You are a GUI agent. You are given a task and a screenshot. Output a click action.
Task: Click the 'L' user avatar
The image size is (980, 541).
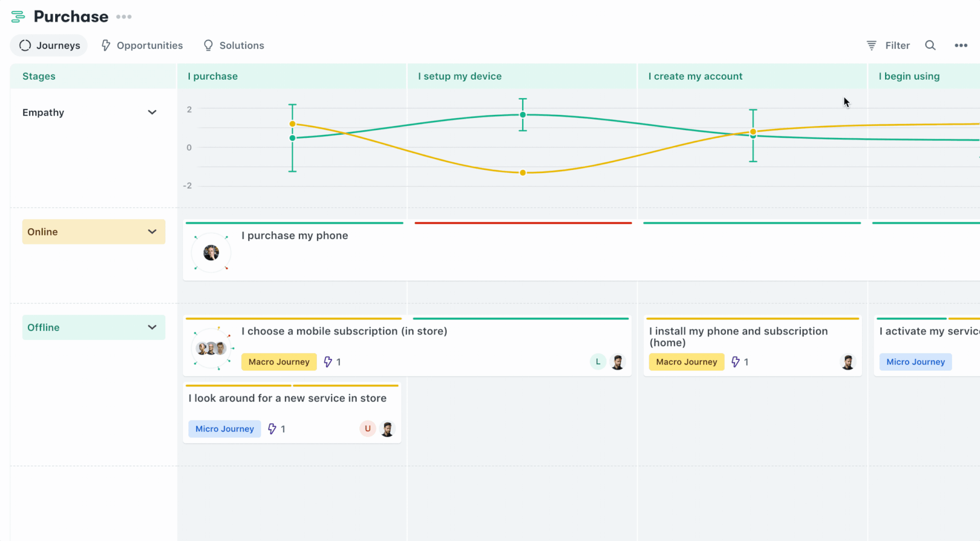[598, 362]
